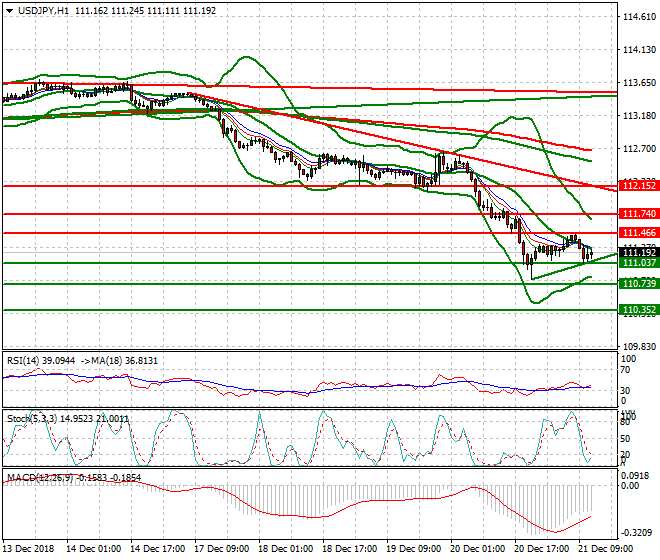Click the 114.610 price scale value

639,17
